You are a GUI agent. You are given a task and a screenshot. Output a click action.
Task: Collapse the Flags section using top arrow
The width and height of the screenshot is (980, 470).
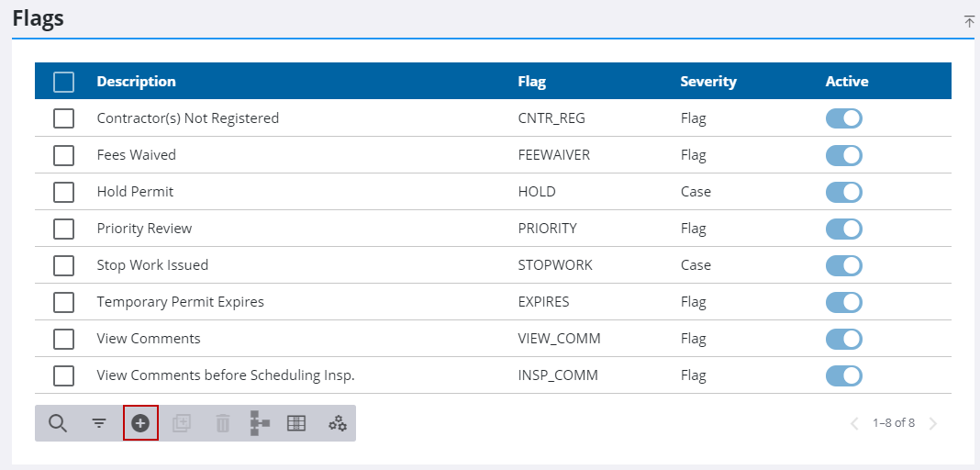tap(969, 21)
